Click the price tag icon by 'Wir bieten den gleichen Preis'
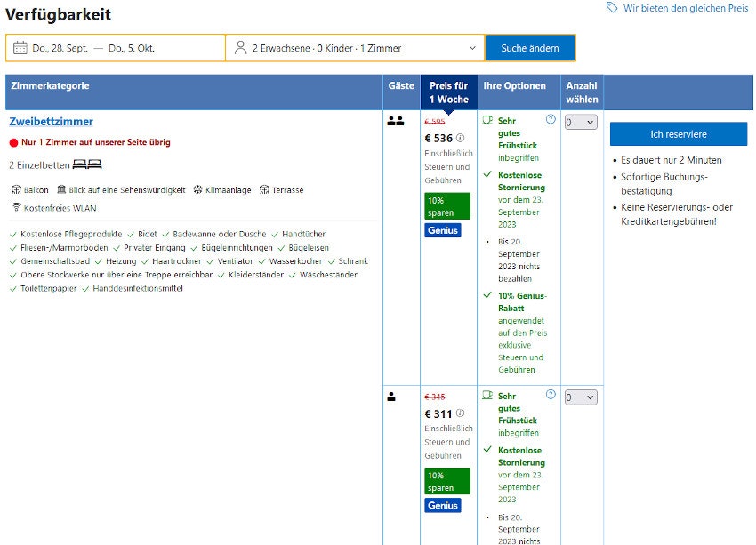 coord(612,8)
